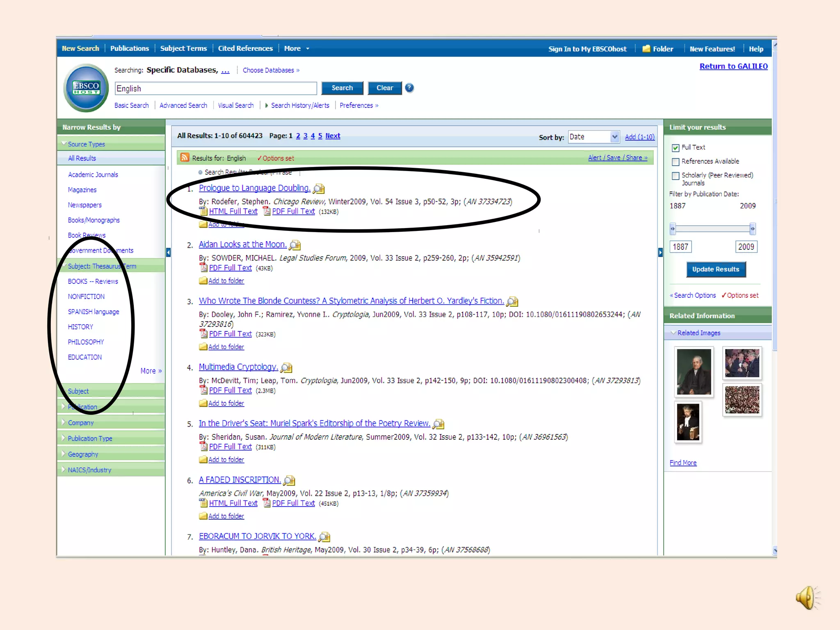Click the search help question mark icon
This screenshot has width=840, height=630.
[x=409, y=88]
